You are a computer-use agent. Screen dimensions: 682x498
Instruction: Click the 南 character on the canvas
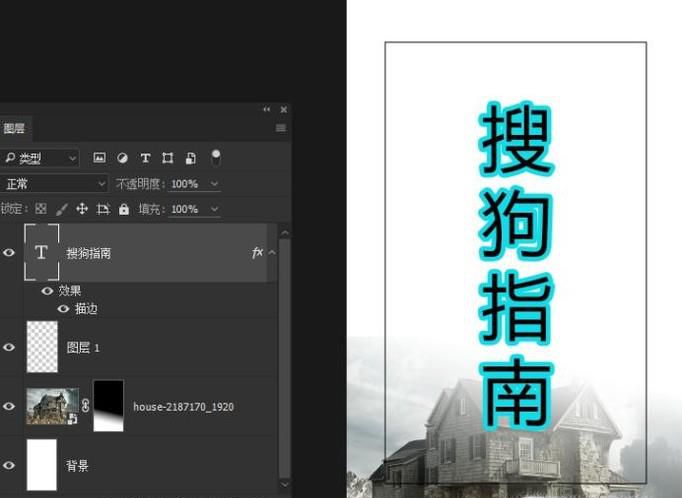(x=517, y=393)
